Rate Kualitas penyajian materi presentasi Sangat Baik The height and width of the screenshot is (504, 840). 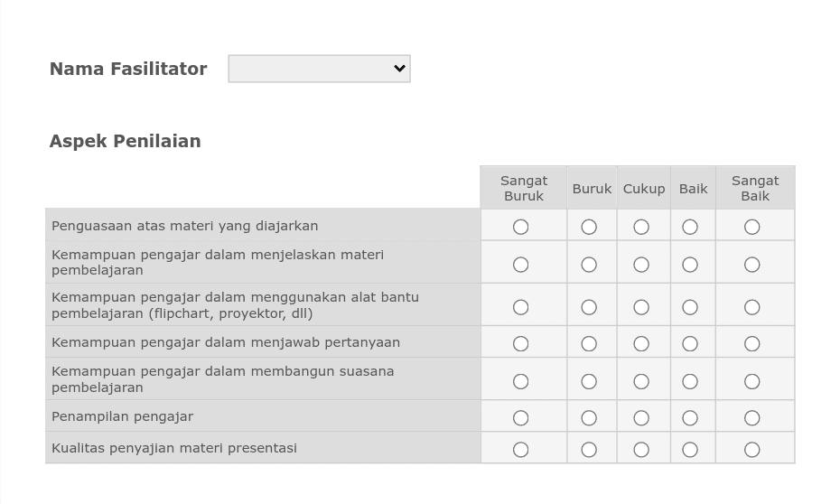pos(751,450)
